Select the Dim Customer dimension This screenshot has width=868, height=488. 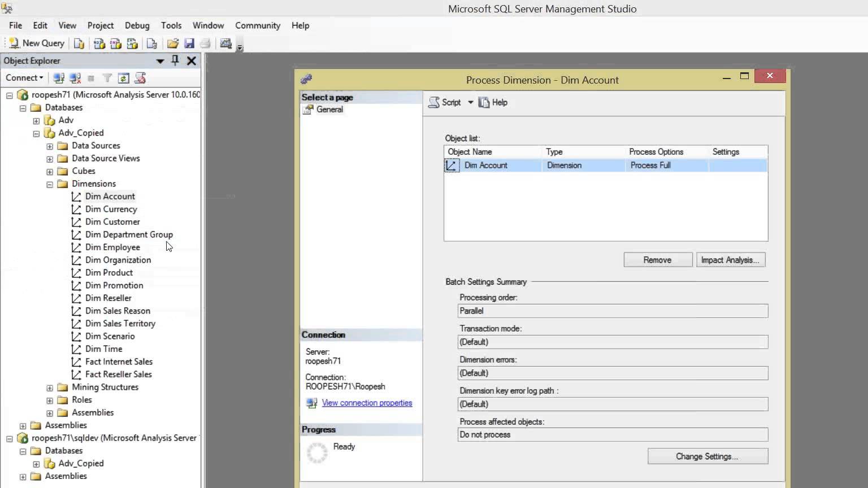[112, 222]
